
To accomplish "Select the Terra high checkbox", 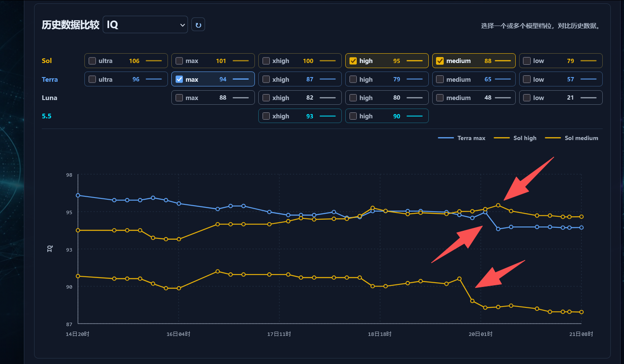I will click(x=353, y=79).
